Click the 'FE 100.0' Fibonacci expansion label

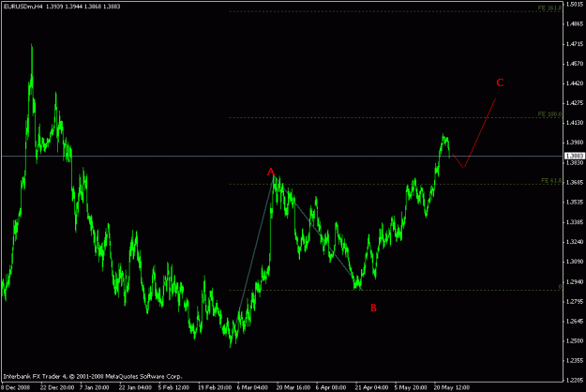(x=549, y=114)
